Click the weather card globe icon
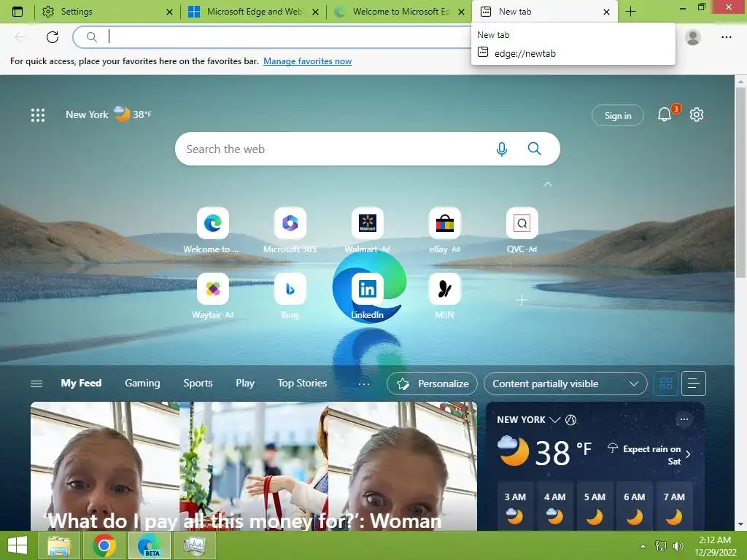This screenshot has width=747, height=560. point(570,420)
